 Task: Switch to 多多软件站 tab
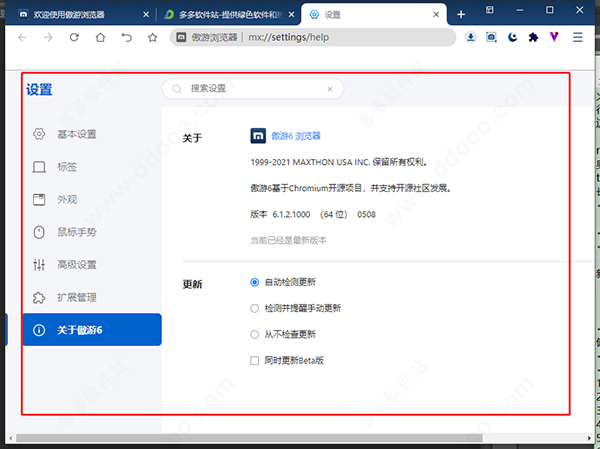point(228,15)
